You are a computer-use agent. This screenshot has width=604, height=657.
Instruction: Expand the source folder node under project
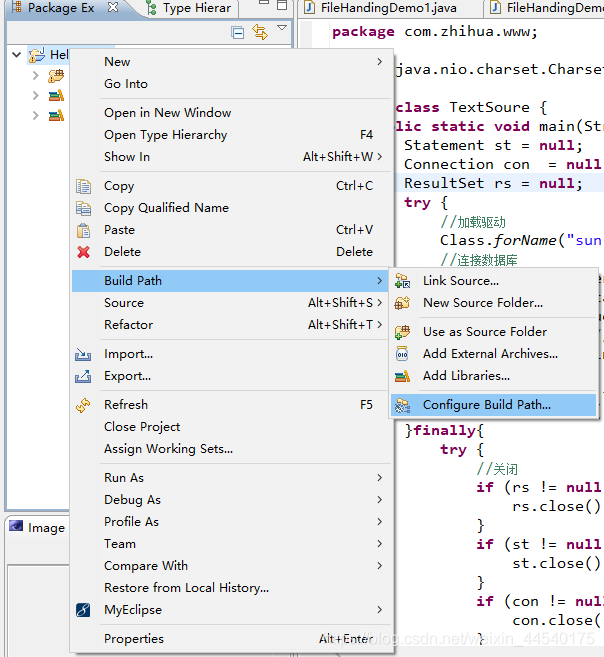pyautogui.click(x=36, y=75)
